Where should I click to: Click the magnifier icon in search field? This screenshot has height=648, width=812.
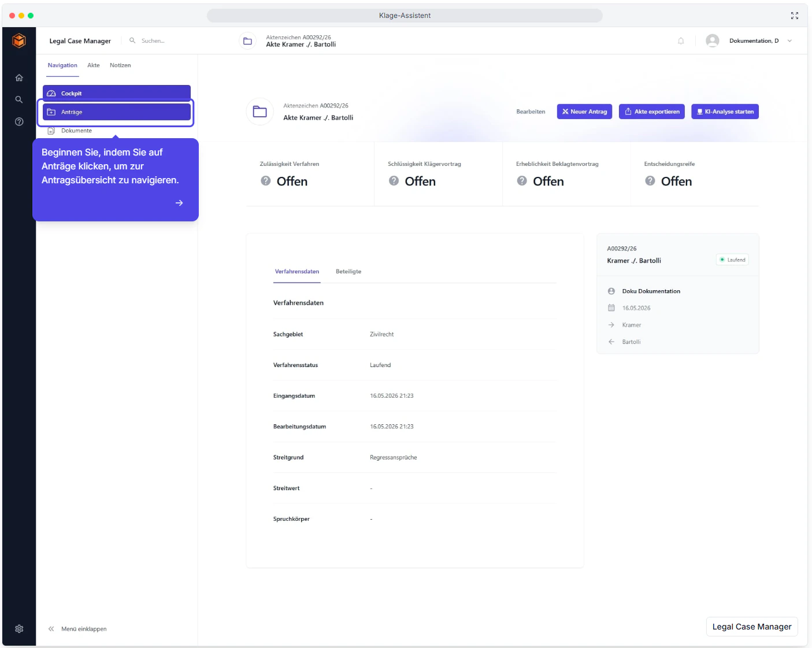pos(132,40)
